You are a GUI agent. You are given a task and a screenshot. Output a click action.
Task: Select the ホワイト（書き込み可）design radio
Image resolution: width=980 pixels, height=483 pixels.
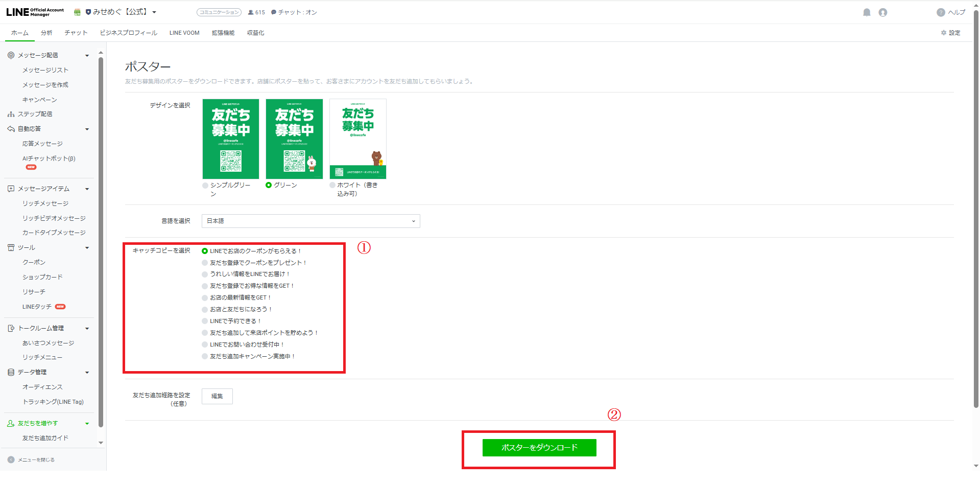pyautogui.click(x=332, y=185)
